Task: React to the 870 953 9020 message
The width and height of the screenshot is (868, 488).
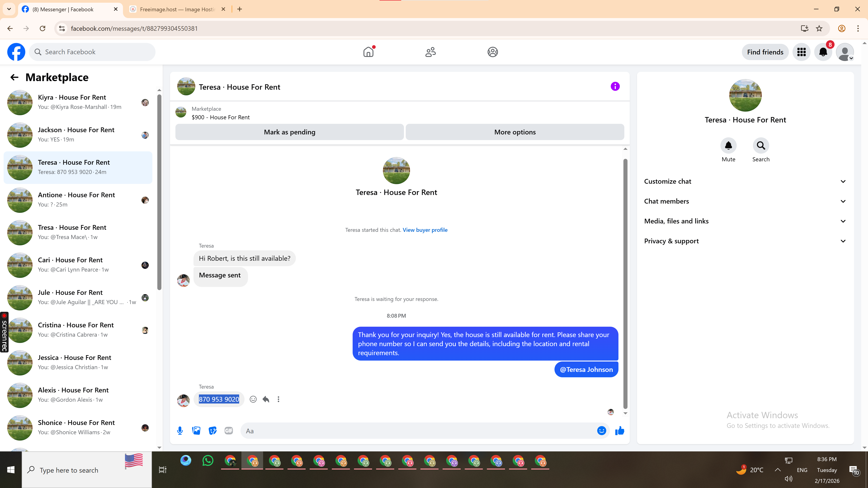Action: pyautogui.click(x=253, y=399)
